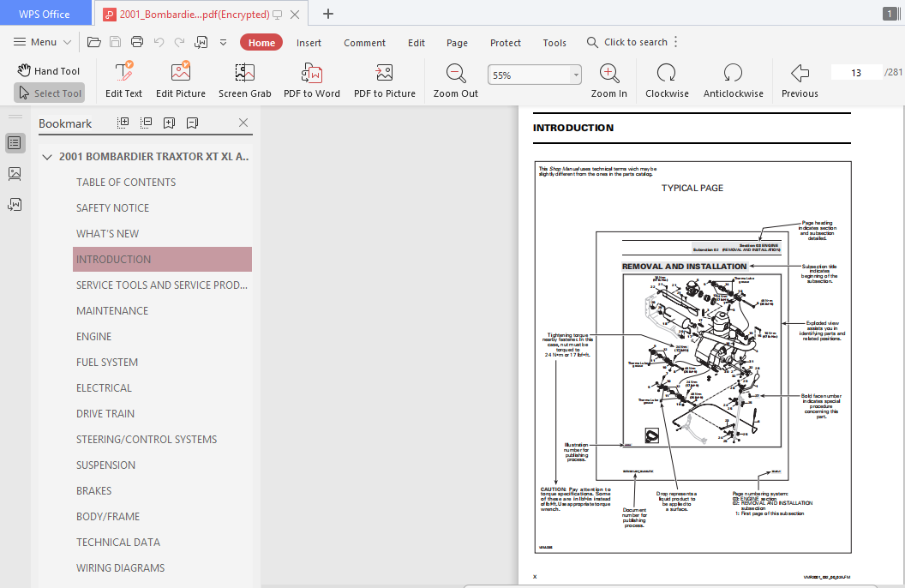Select the Hand Tool
Viewport: 905px width, 588px height.
coord(49,70)
